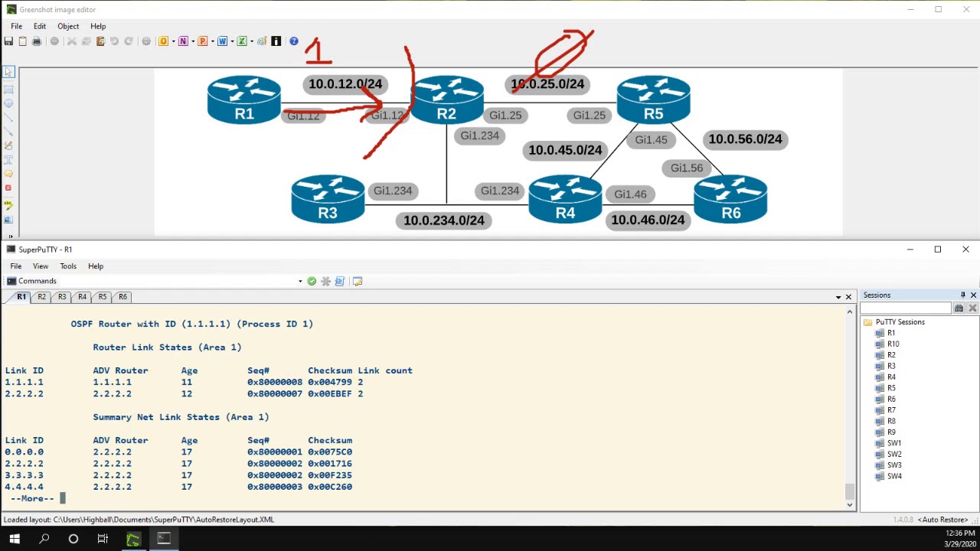Select the Draw rectangle tool
This screenshot has width=980, height=551.
coord(8,89)
